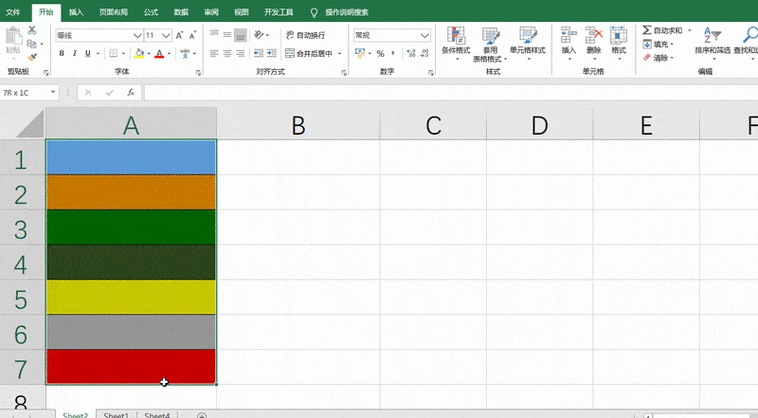Toggle bold formatting B
This screenshot has height=418, width=758.
[61, 53]
